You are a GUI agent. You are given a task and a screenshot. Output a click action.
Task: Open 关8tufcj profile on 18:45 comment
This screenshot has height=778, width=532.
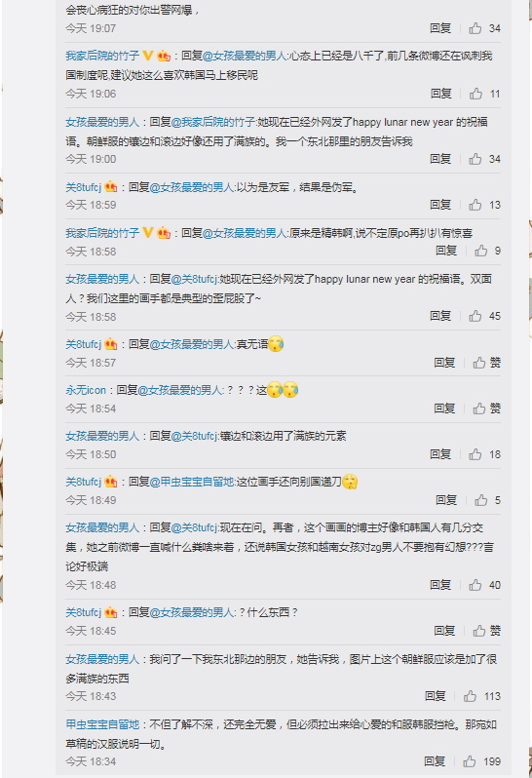(x=83, y=612)
